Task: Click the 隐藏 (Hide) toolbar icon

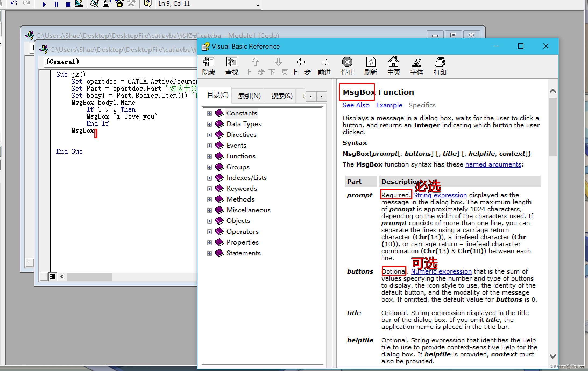Action: (x=209, y=62)
